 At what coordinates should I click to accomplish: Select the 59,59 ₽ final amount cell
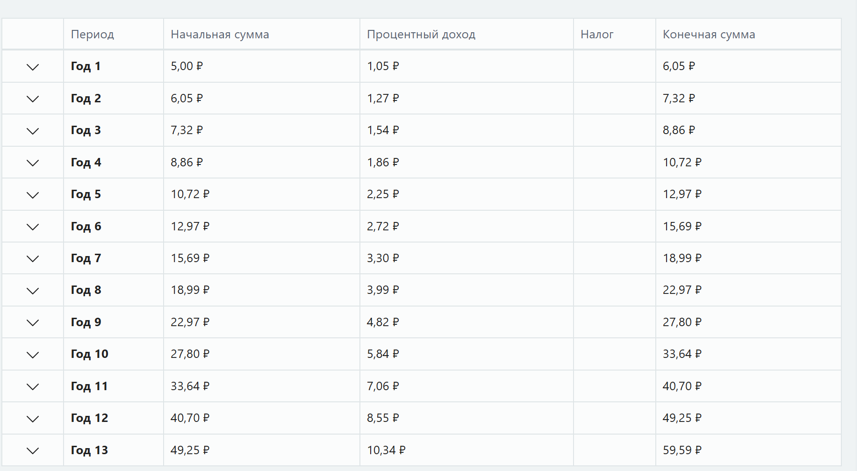tap(682, 450)
